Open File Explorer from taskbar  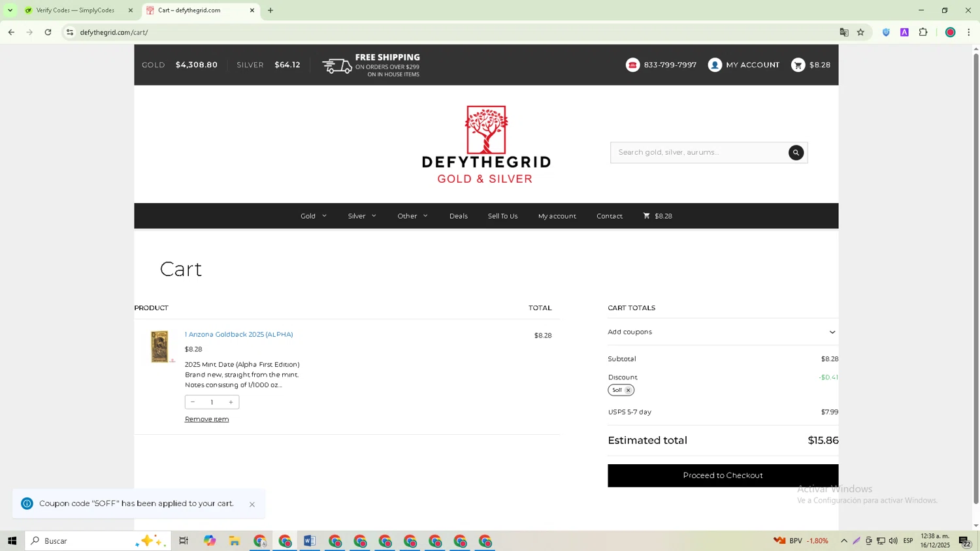pyautogui.click(x=235, y=541)
